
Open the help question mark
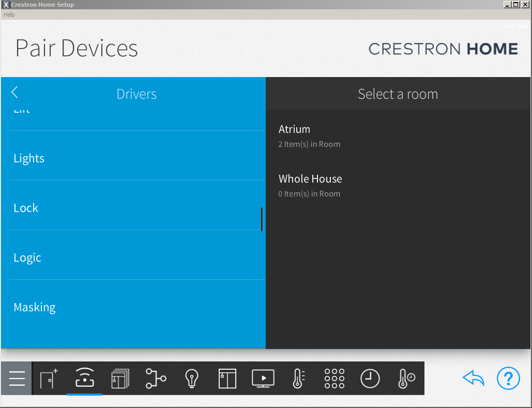pyautogui.click(x=508, y=378)
